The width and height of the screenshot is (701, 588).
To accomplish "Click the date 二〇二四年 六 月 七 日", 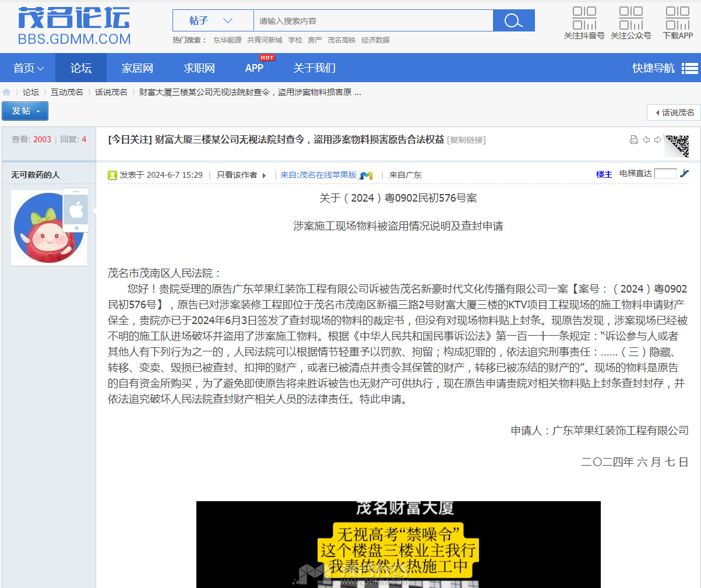I will 635,462.
